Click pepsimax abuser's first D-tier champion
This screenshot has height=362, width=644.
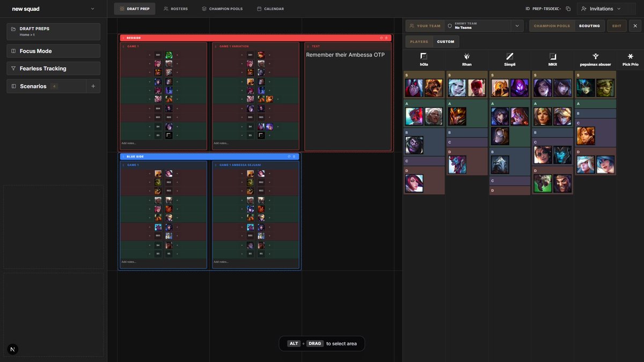586,165
